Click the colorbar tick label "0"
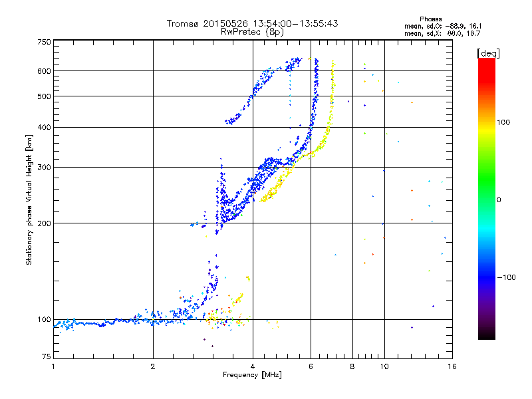 tap(498, 199)
